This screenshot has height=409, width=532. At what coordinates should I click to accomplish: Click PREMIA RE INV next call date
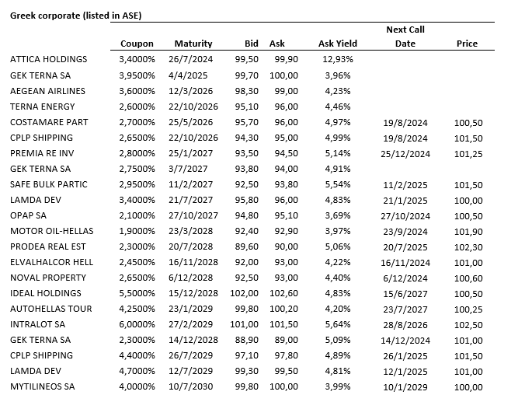pos(406,153)
